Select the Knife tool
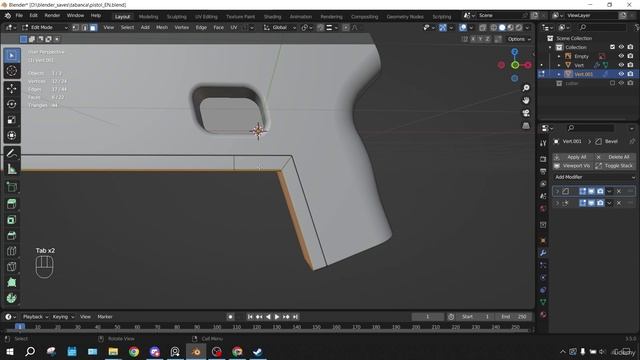This screenshot has height=360, width=640. pyautogui.click(x=12, y=267)
